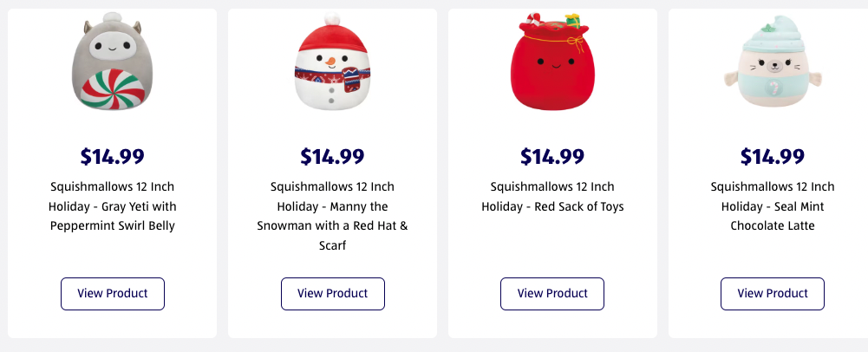Image resolution: width=868 pixels, height=352 pixels.
Task: Click the $14.99 price on Manny the Snowman
Action: coord(332,157)
